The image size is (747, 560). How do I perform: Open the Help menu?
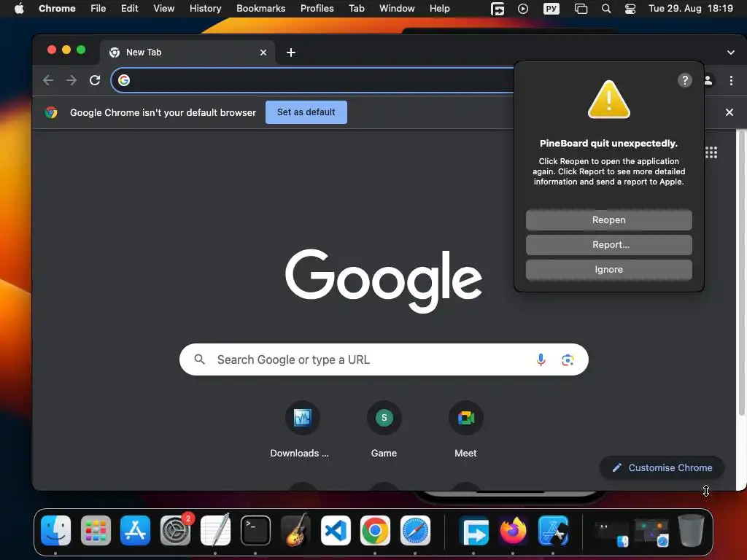pos(439,9)
